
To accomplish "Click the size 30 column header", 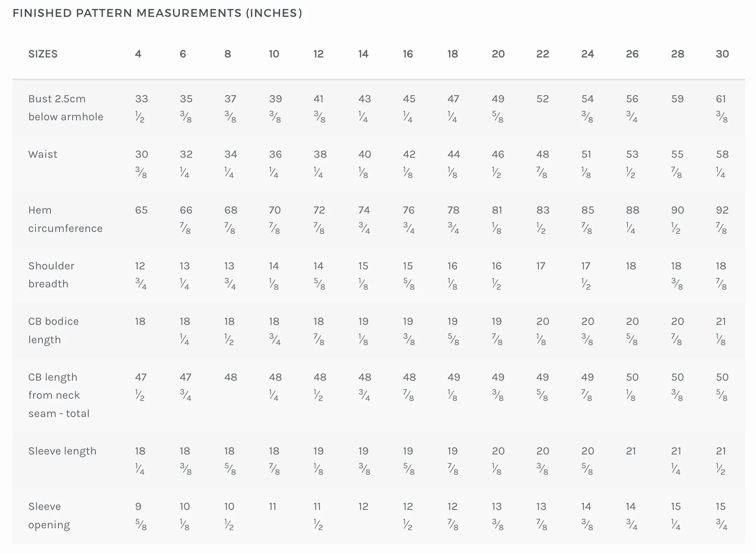I will (722, 54).
